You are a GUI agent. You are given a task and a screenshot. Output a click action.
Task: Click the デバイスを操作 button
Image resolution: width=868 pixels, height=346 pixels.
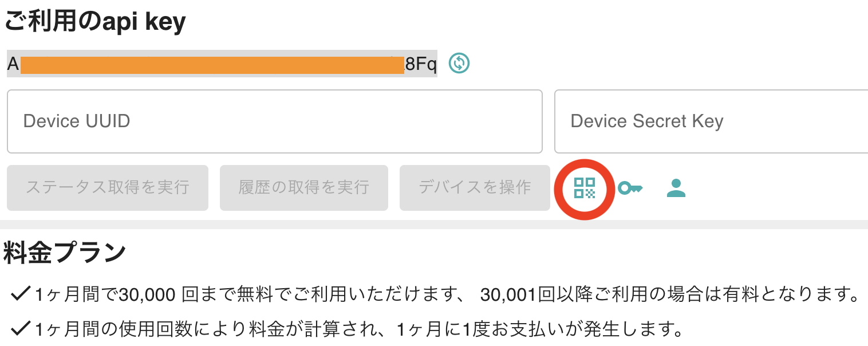[x=475, y=188]
